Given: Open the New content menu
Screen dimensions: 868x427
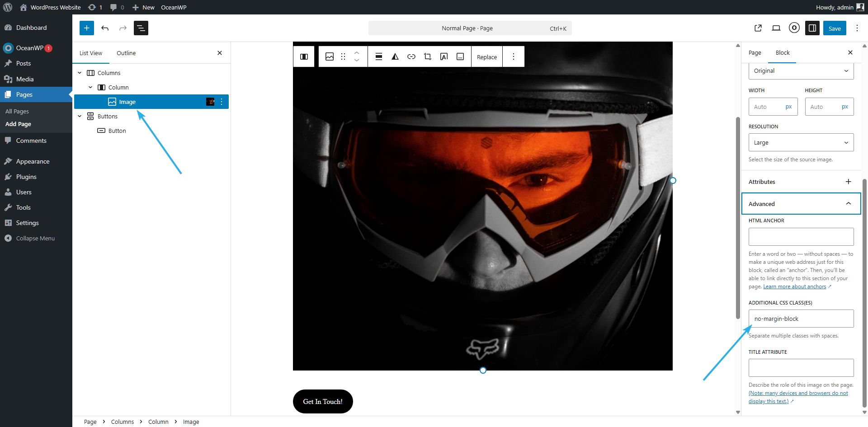Looking at the screenshot, I should click(143, 7).
